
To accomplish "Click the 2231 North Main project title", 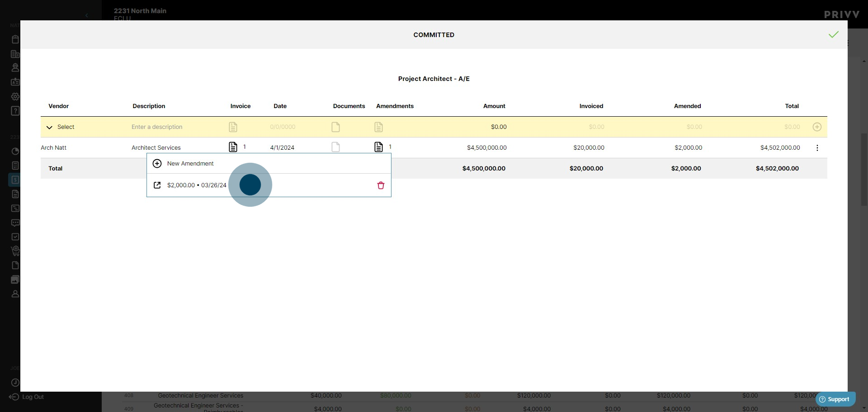I will pos(140,11).
